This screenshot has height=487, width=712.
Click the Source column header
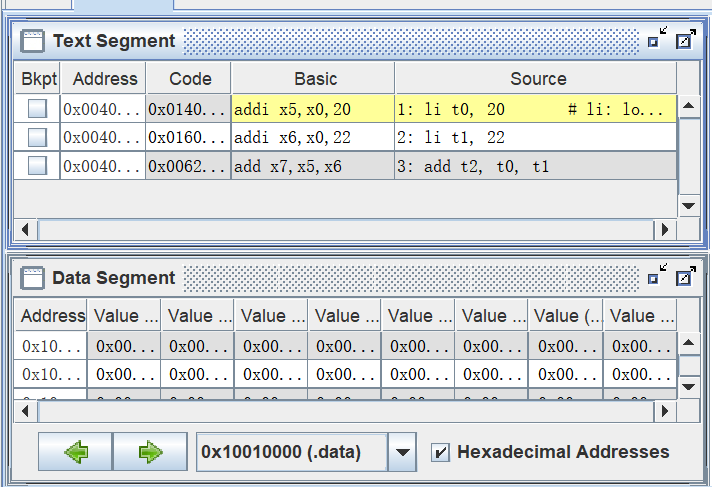[x=536, y=78]
